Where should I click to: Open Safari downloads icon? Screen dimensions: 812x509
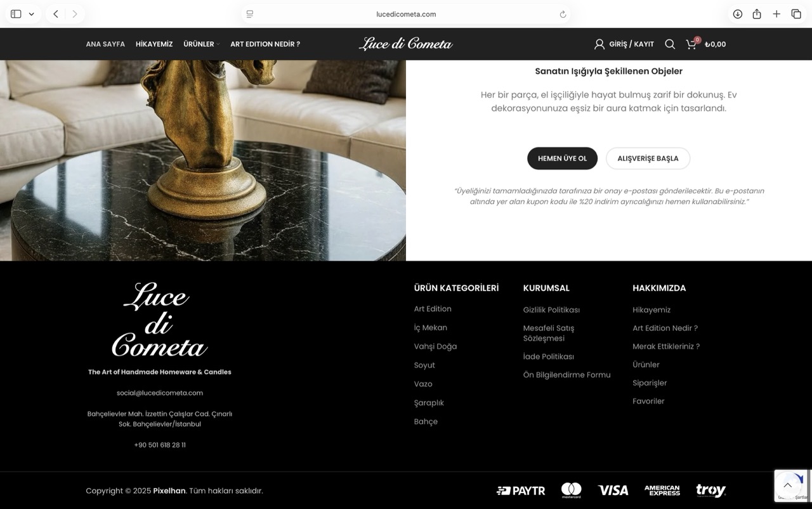(x=737, y=14)
